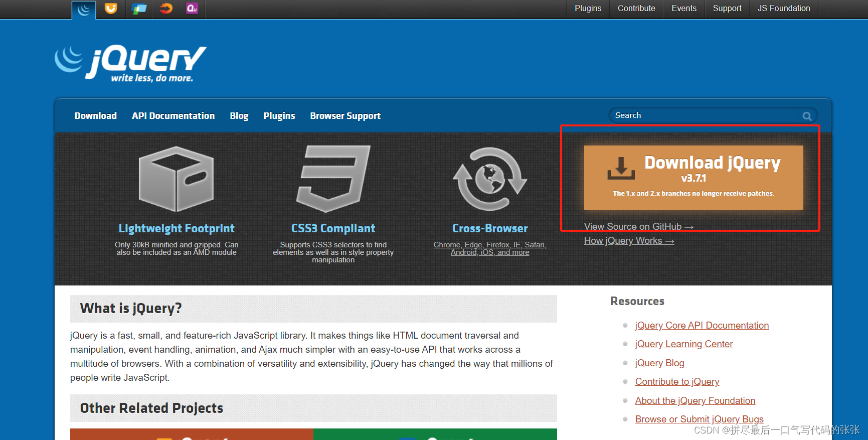
Task: Open Events in the top bar
Action: pyautogui.click(x=684, y=9)
